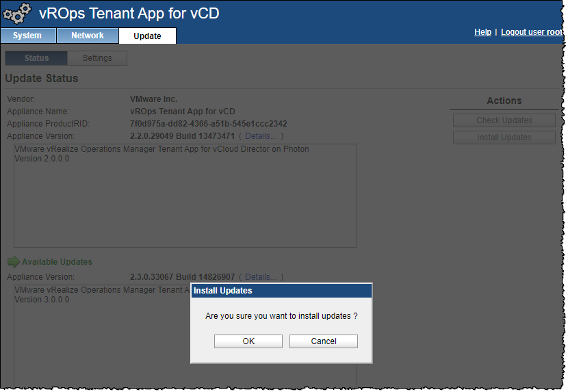This screenshot has width=568, height=392.
Task: Open the Help link
Action: [x=482, y=32]
